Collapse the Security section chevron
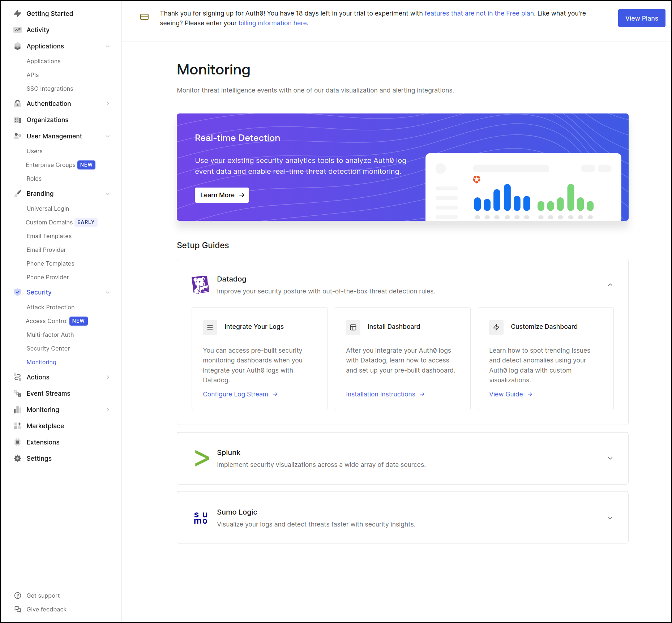 108,292
